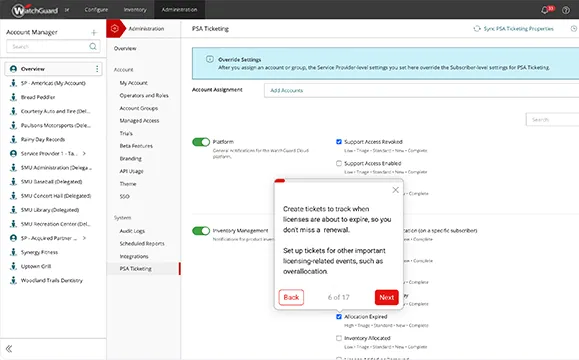Click Rainy Day Records account icon
Screen dimensions: 579x360
13,140
